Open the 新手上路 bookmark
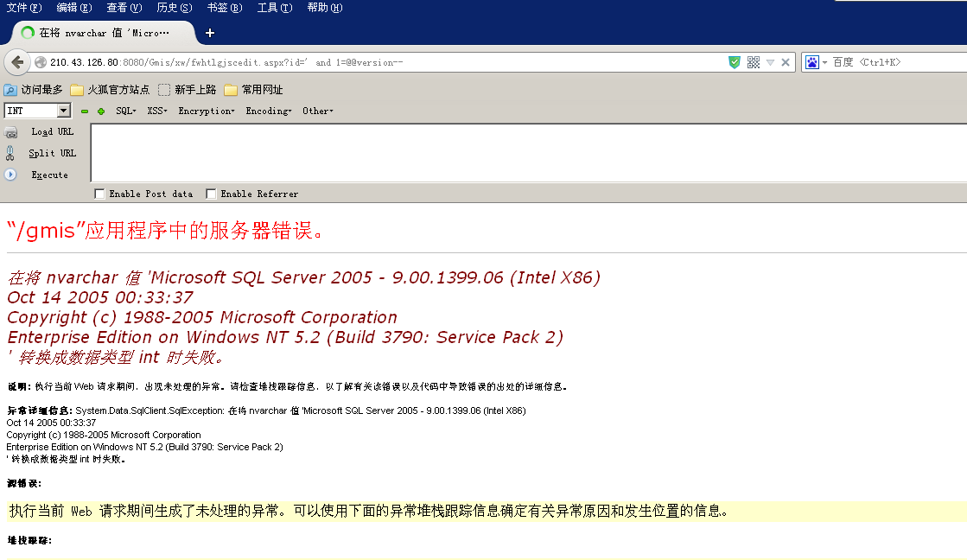 [187, 90]
